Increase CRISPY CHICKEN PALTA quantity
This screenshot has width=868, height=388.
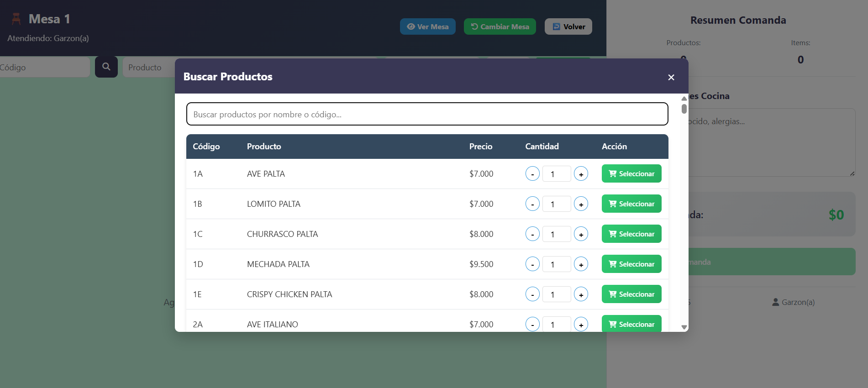[x=581, y=294]
